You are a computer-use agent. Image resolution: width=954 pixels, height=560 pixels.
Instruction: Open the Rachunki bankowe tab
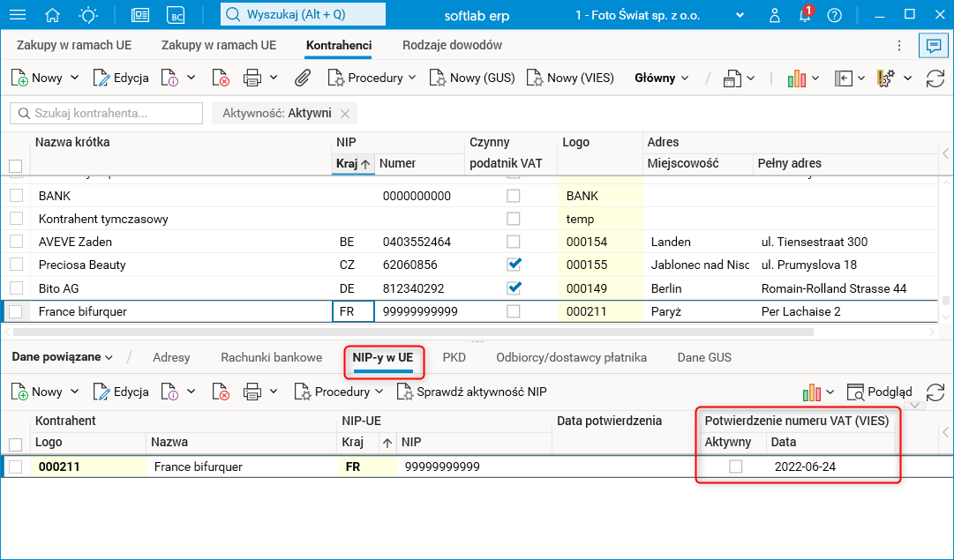(271, 357)
